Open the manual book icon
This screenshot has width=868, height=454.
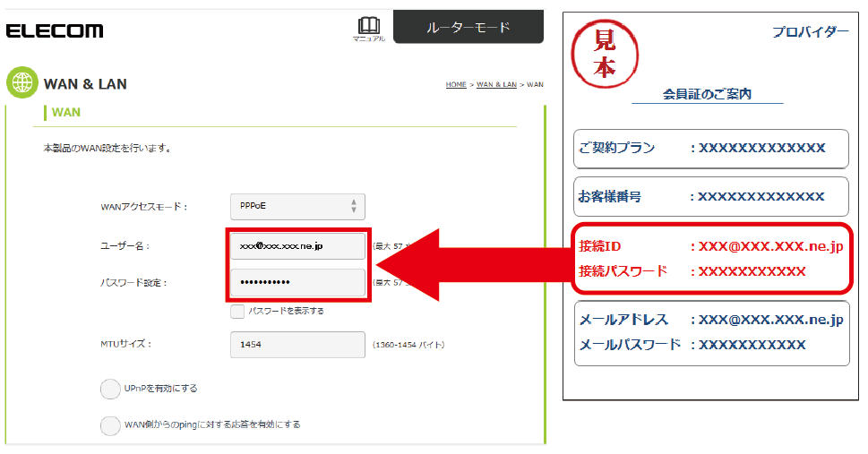[369, 29]
